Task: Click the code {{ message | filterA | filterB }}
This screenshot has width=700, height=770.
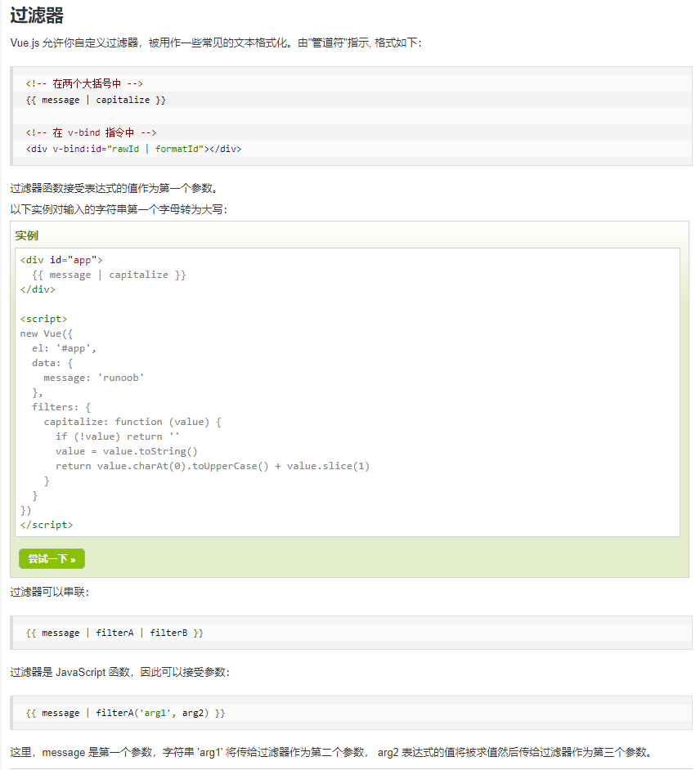Action: [x=114, y=633]
